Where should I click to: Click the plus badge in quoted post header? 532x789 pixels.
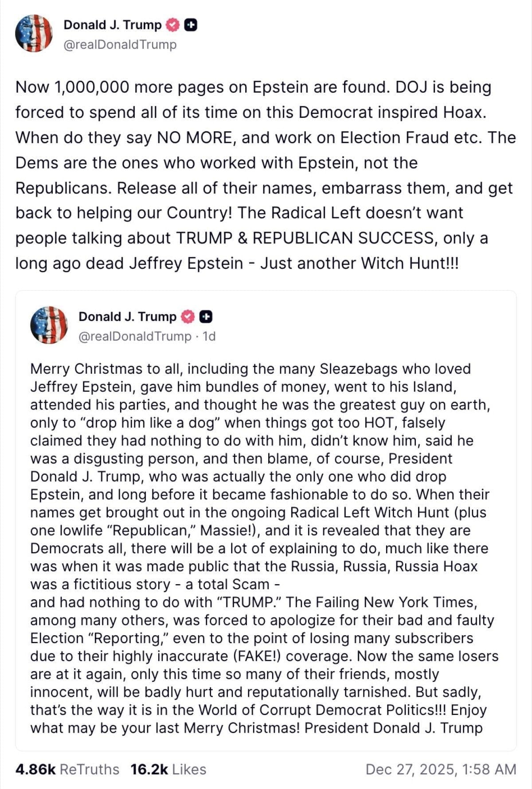pyautogui.click(x=206, y=316)
